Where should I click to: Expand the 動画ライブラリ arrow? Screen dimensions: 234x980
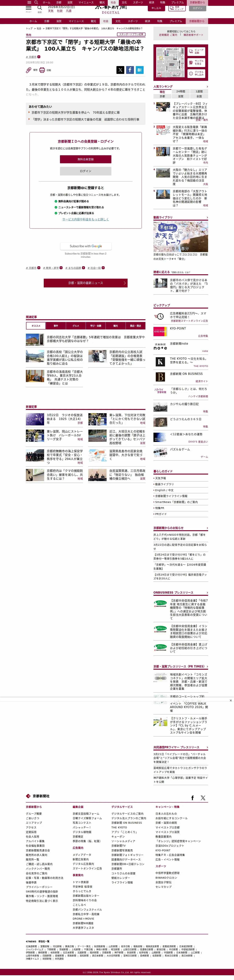point(207,218)
